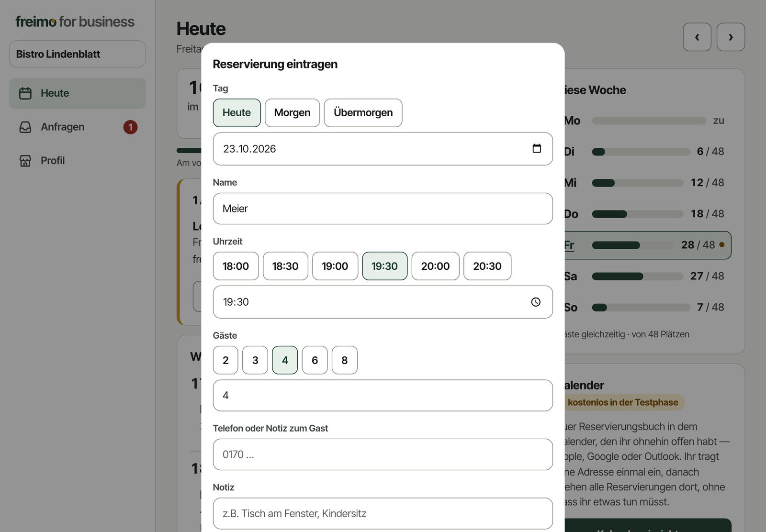Select Übermorgen as reservation day
Viewport: 766px width, 532px height.
(x=363, y=113)
